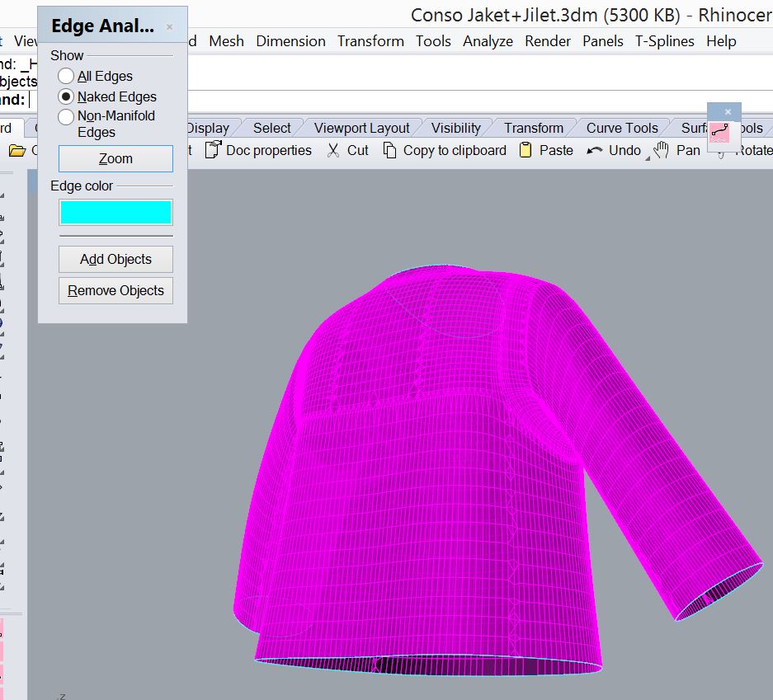Switch to the Display toolbar tab
This screenshot has width=773, height=700.
tap(208, 128)
